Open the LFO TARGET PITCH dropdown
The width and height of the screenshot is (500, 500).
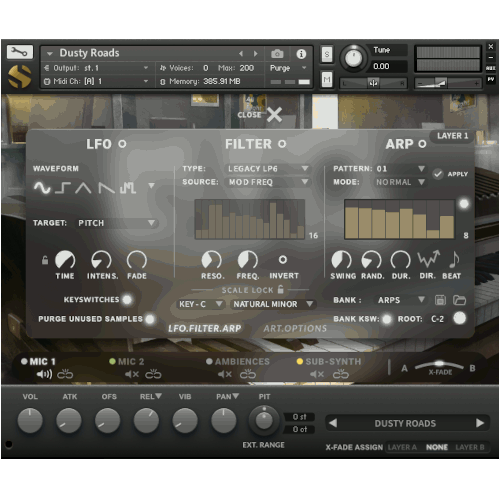pos(117,223)
